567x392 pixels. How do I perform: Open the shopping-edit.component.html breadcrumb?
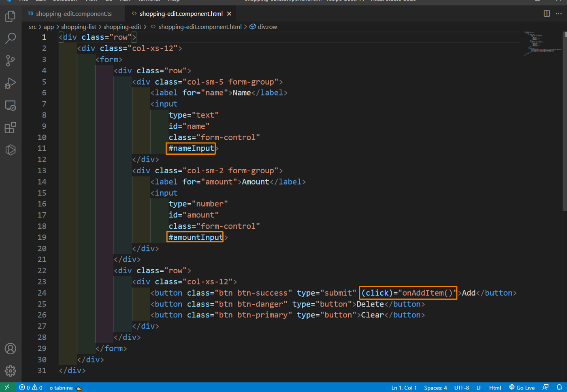pos(196,27)
